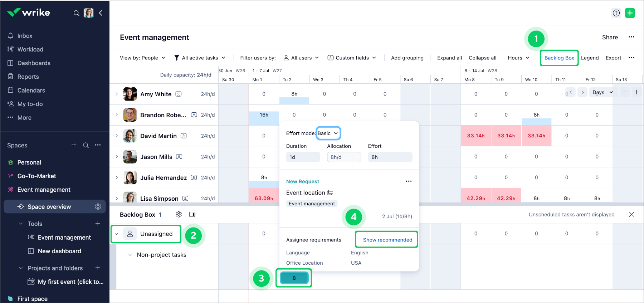Click the Duration field showing 1d
Image resolution: width=644 pixels, height=303 pixels.
click(x=303, y=157)
